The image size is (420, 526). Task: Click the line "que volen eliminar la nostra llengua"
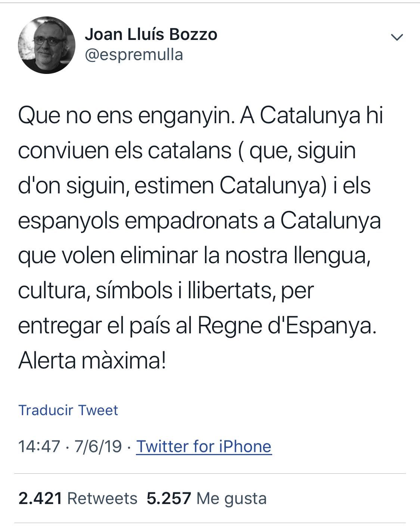(x=194, y=256)
